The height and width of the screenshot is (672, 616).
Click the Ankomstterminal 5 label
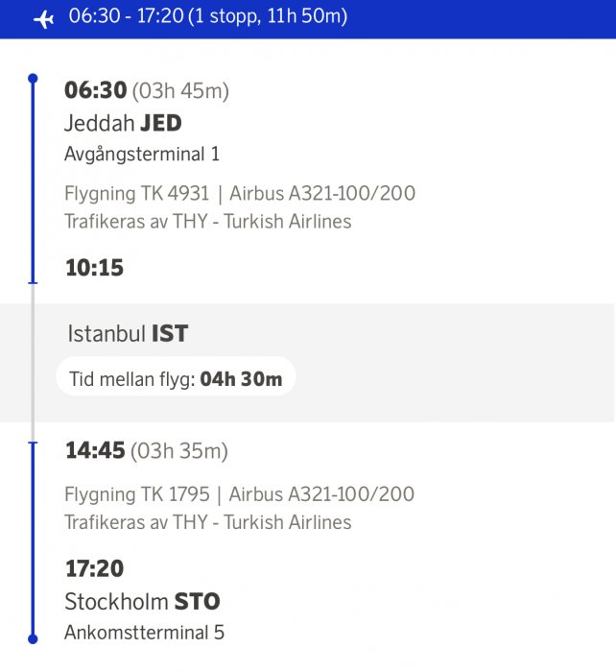144,633
